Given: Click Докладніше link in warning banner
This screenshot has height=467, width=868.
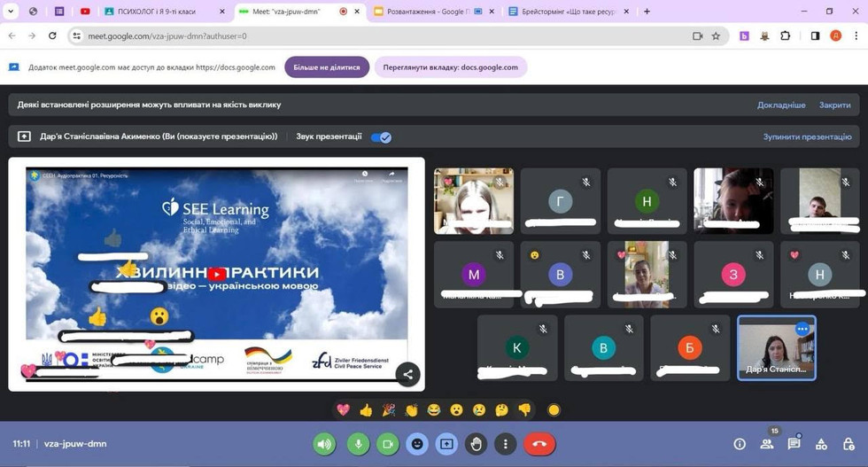Looking at the screenshot, I should pyautogui.click(x=781, y=105).
